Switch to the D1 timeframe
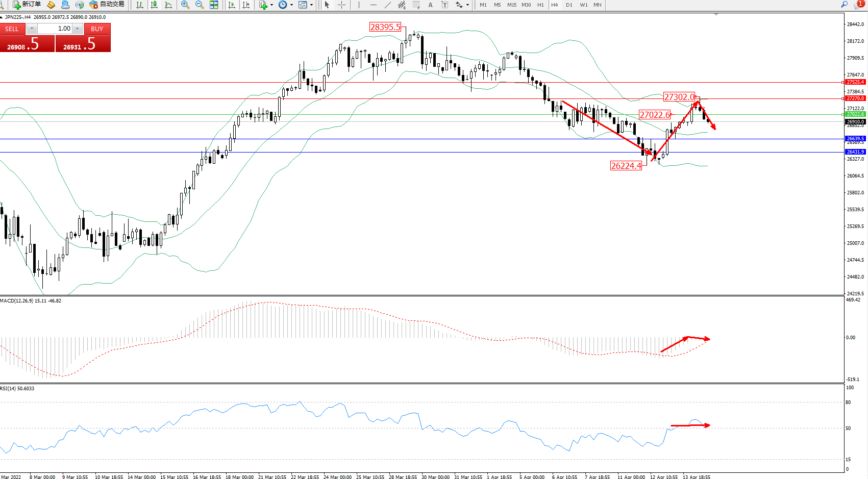 pos(569,5)
